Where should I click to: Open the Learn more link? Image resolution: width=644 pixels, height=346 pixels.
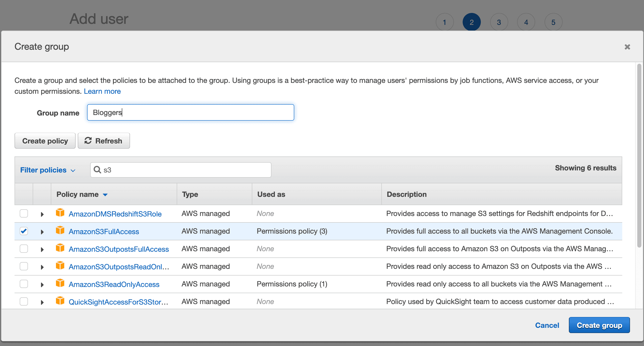coord(102,91)
